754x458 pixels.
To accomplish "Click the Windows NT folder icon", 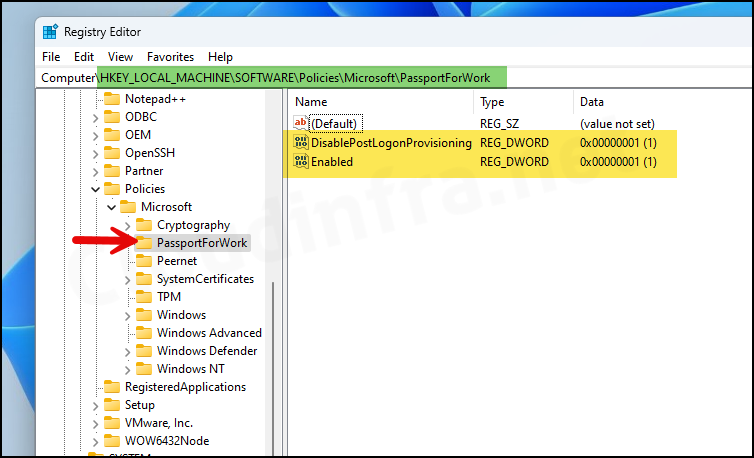I will coord(144,369).
